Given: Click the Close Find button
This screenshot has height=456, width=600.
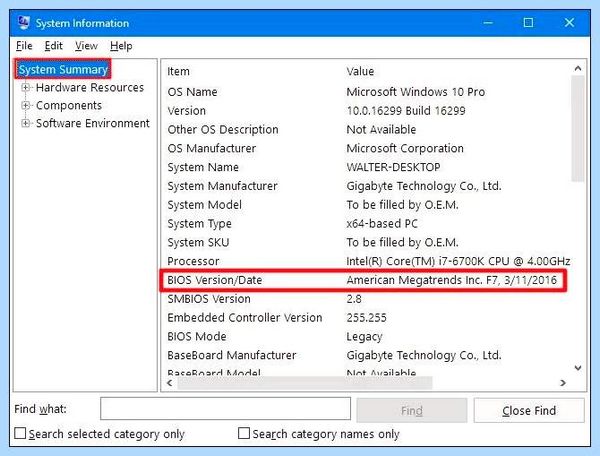Looking at the screenshot, I should (529, 410).
